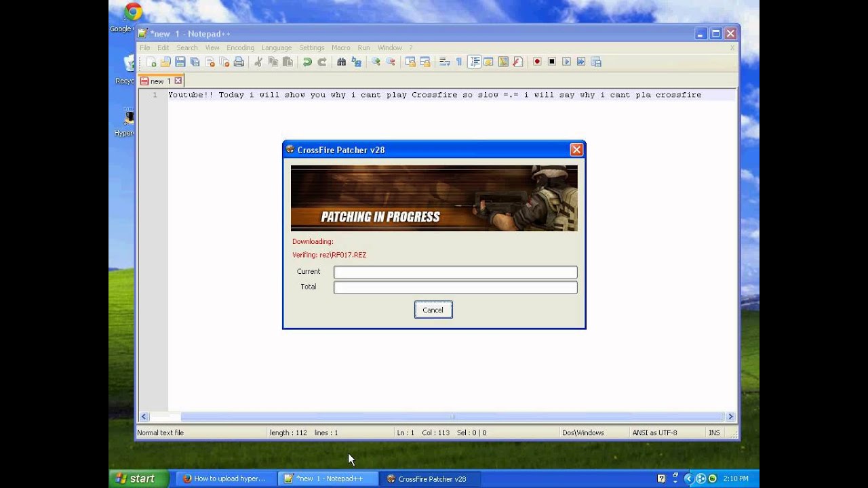Click the left scroll arrow in Notepad++
Viewport: 868px width, 488px height.
tap(144, 416)
